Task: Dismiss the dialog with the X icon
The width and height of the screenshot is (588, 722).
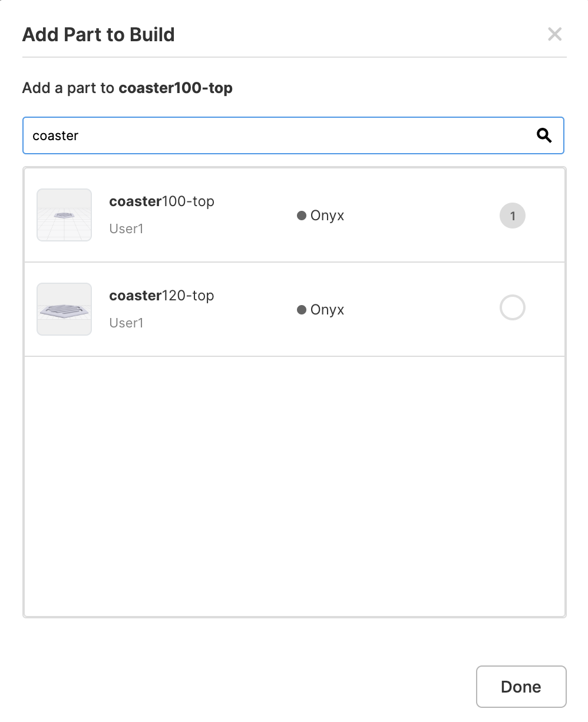Action: [x=554, y=34]
